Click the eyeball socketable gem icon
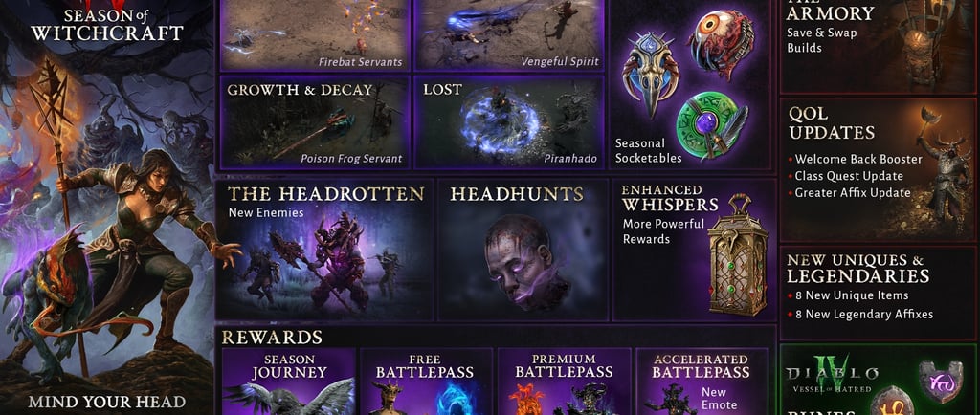Screen dimensions: 980x415 pyautogui.click(x=719, y=44)
